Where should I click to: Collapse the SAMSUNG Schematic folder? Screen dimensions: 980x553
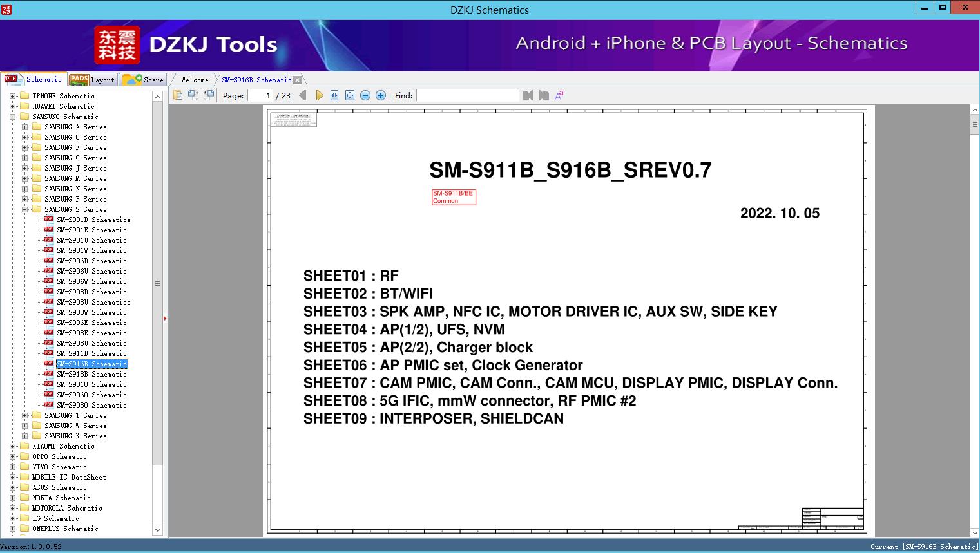(x=13, y=117)
